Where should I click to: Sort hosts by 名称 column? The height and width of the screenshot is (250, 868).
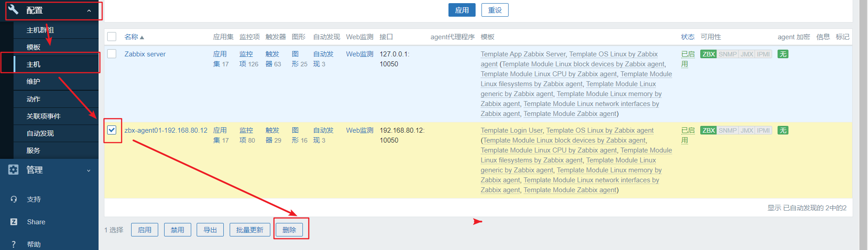[134, 37]
